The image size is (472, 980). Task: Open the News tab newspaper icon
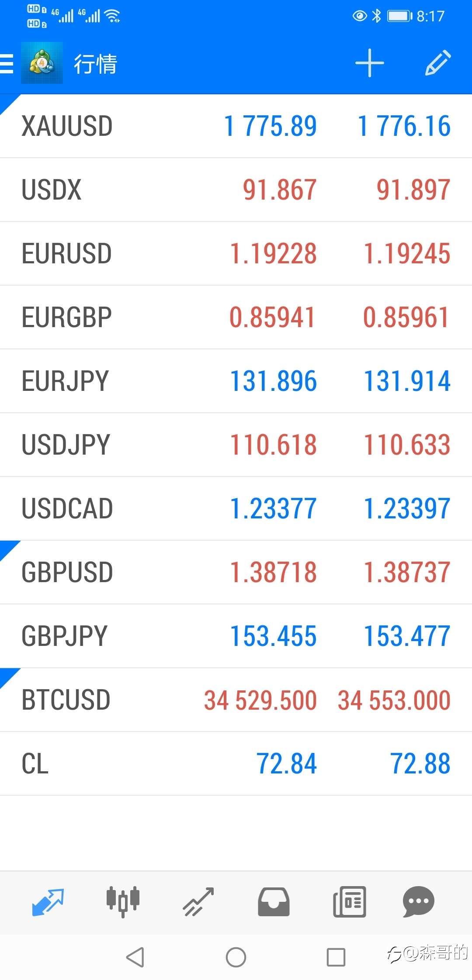(x=350, y=902)
